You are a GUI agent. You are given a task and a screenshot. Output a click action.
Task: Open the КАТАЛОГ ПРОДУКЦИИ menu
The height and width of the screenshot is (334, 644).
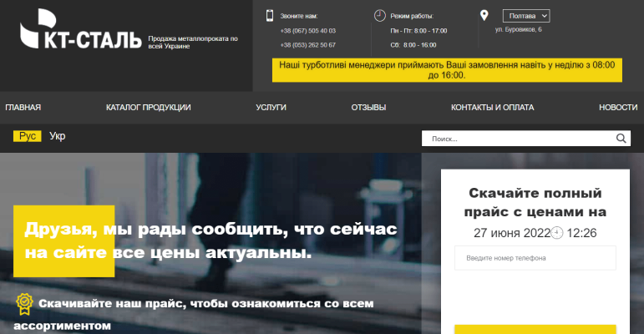click(149, 108)
